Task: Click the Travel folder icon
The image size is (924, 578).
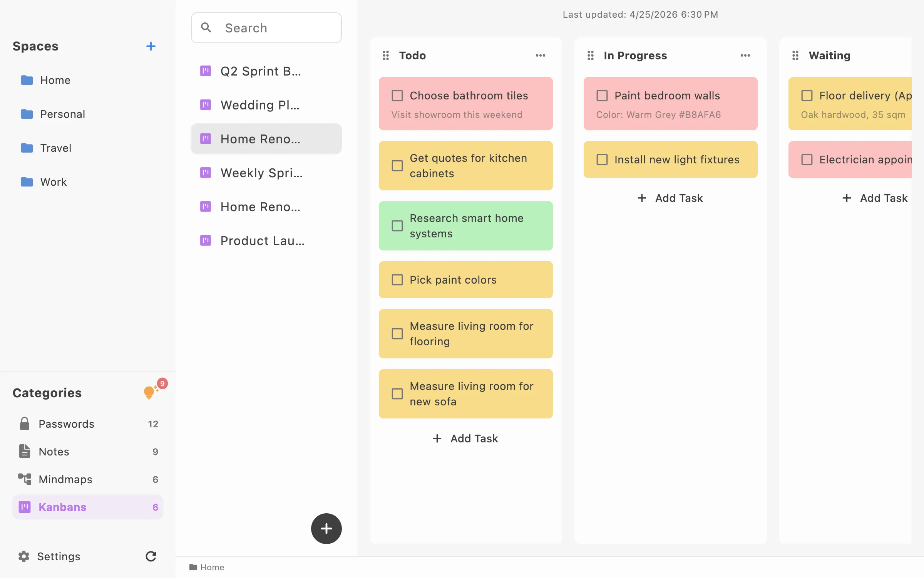Action: click(x=27, y=148)
